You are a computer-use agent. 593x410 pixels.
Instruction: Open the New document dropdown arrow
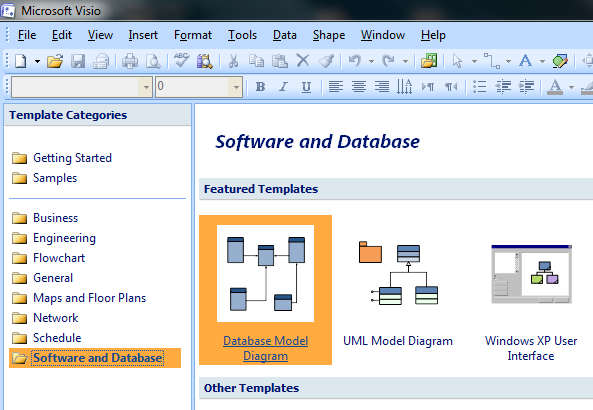(x=37, y=61)
